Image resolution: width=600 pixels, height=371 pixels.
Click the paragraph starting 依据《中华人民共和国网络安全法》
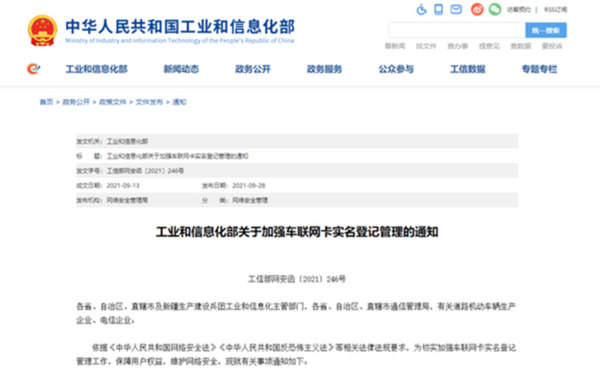pos(296,354)
